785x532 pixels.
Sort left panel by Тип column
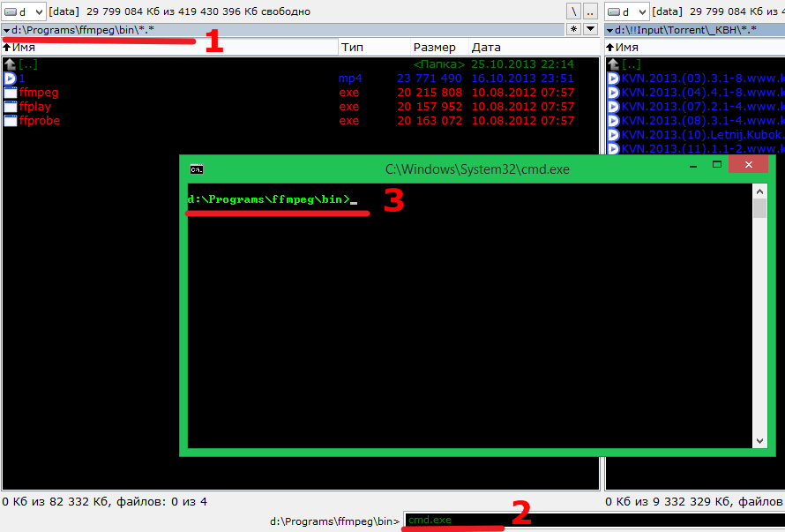coord(353,47)
